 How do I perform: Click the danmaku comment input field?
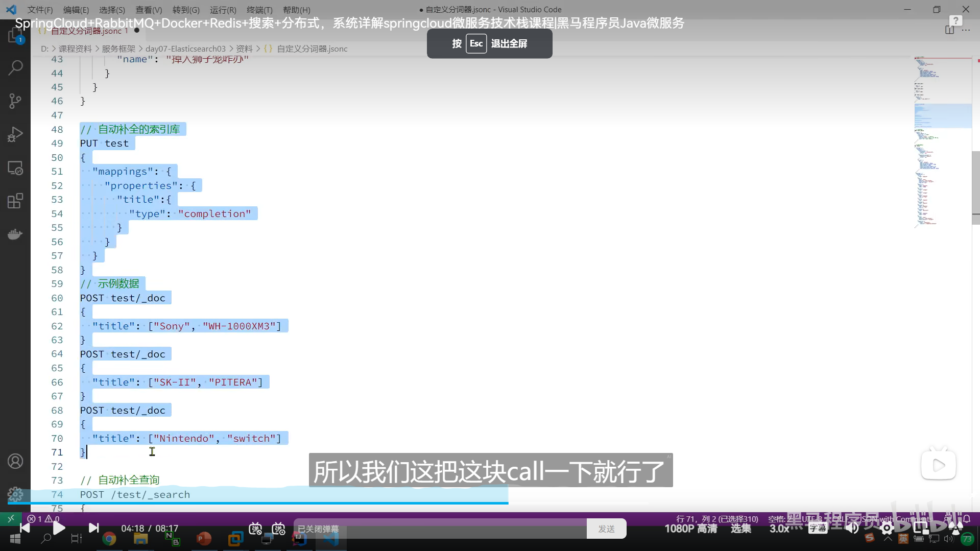click(440, 529)
